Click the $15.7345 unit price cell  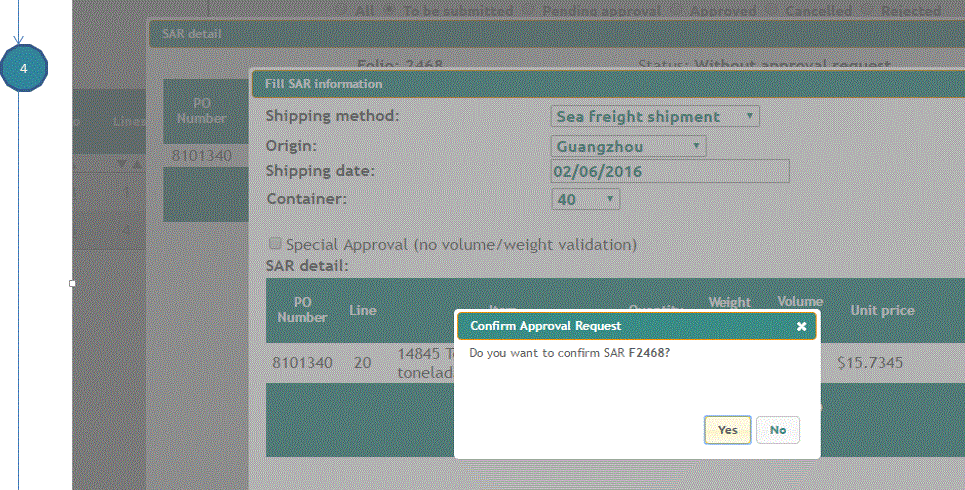pyautogui.click(x=870, y=363)
